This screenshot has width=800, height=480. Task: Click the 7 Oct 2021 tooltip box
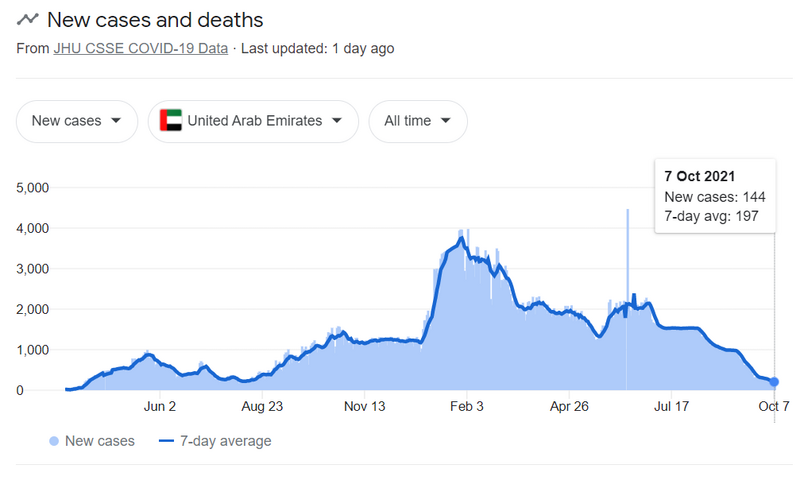tap(715, 196)
